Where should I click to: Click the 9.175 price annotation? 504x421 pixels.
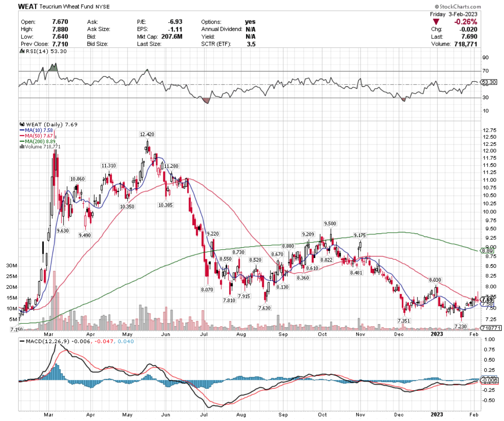coord(360,235)
